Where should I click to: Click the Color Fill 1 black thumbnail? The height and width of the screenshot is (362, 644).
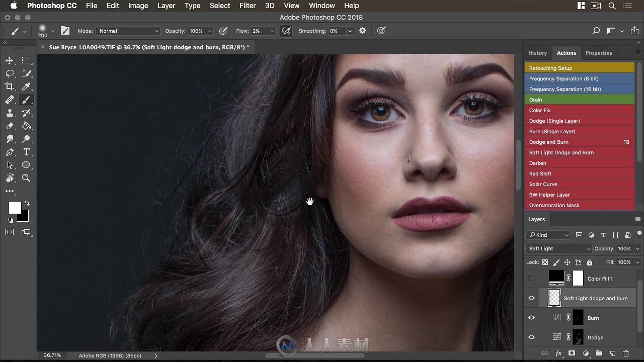[x=556, y=278]
